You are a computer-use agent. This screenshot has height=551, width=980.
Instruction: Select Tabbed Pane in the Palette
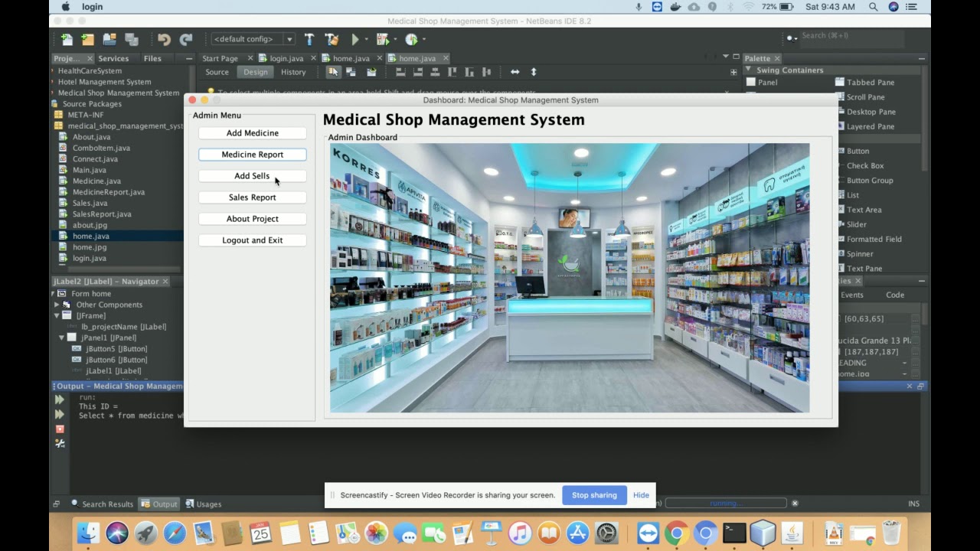point(864,83)
